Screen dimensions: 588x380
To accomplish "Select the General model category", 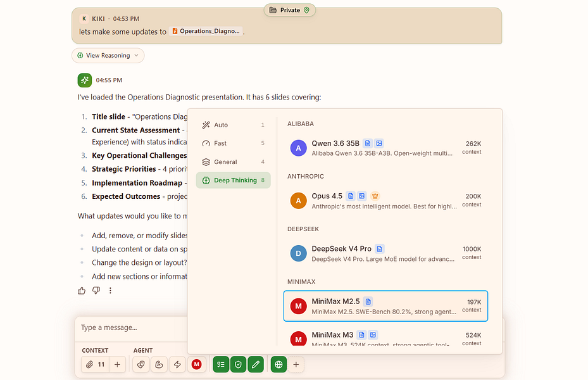I will tap(234, 162).
